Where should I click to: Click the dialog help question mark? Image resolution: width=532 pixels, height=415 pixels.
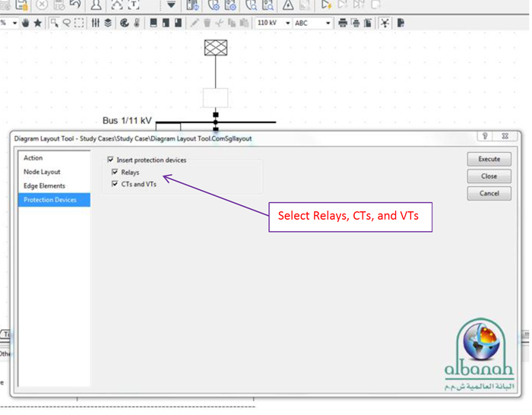pyautogui.click(x=485, y=137)
